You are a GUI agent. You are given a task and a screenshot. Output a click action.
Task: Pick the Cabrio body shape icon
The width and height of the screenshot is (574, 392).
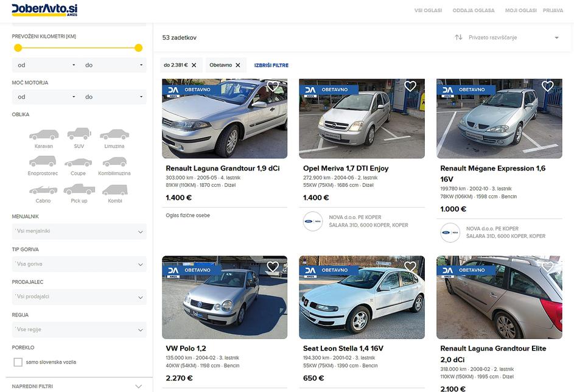tap(44, 190)
